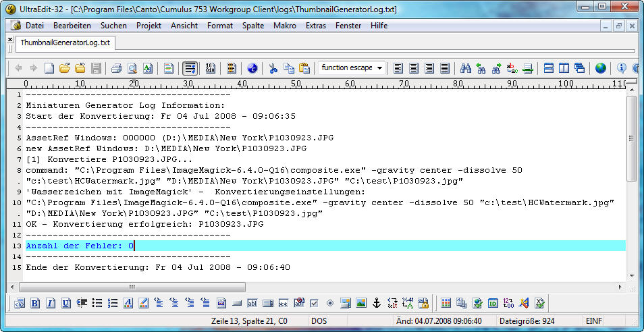Click the vertical scrollbar thumb
This screenshot has height=332, width=644.
click(632, 138)
